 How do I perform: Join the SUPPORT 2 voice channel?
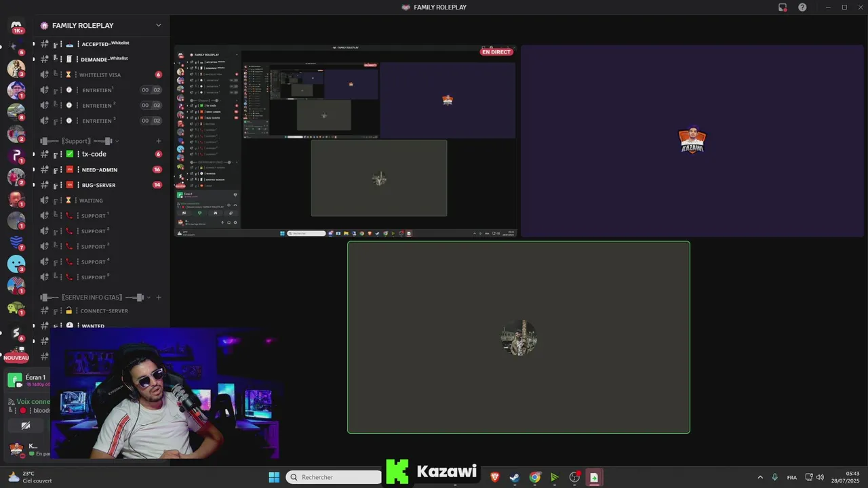click(100, 231)
